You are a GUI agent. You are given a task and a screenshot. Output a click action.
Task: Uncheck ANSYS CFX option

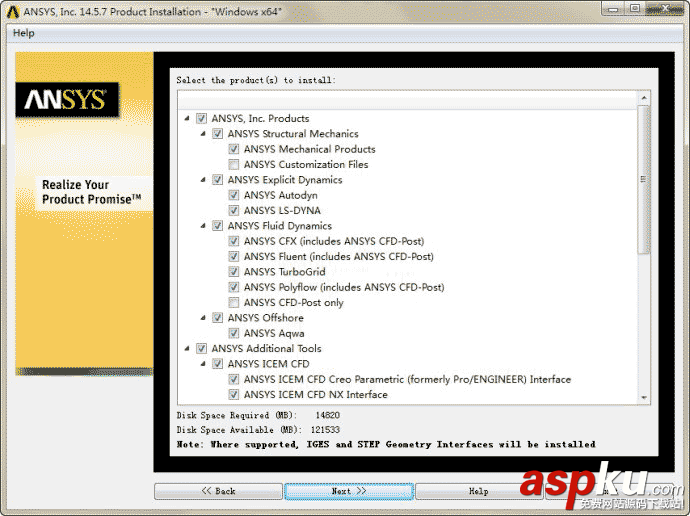tap(234, 241)
